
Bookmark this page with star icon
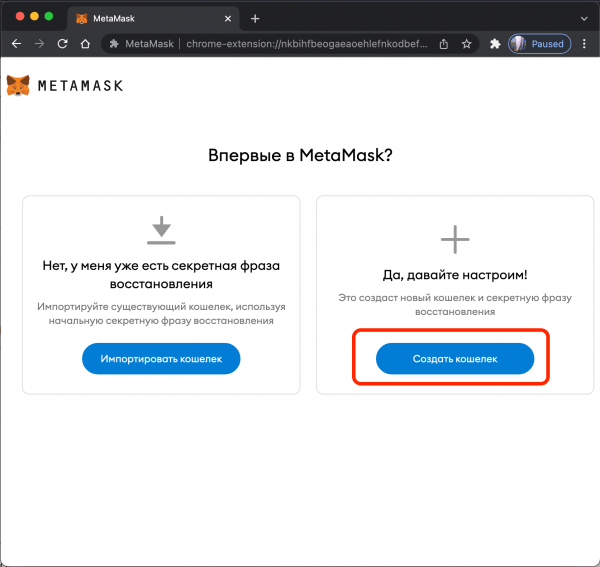click(466, 44)
